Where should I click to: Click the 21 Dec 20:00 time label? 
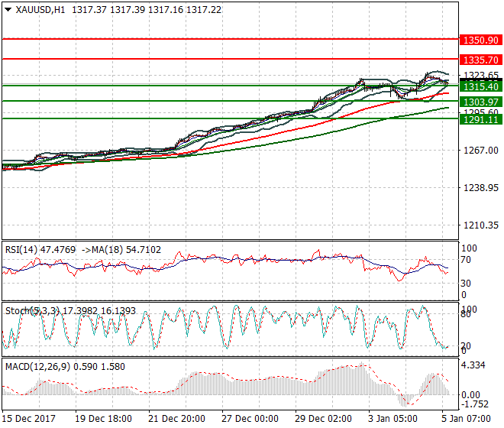(177, 419)
